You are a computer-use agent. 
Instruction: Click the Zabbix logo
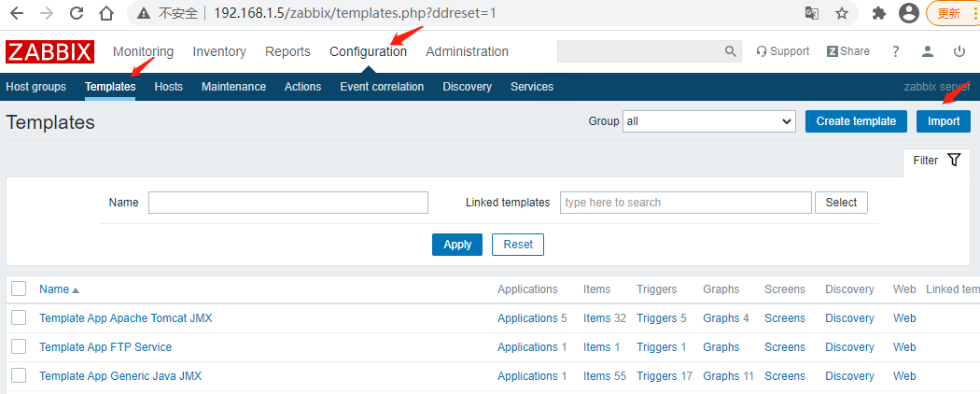click(49, 51)
